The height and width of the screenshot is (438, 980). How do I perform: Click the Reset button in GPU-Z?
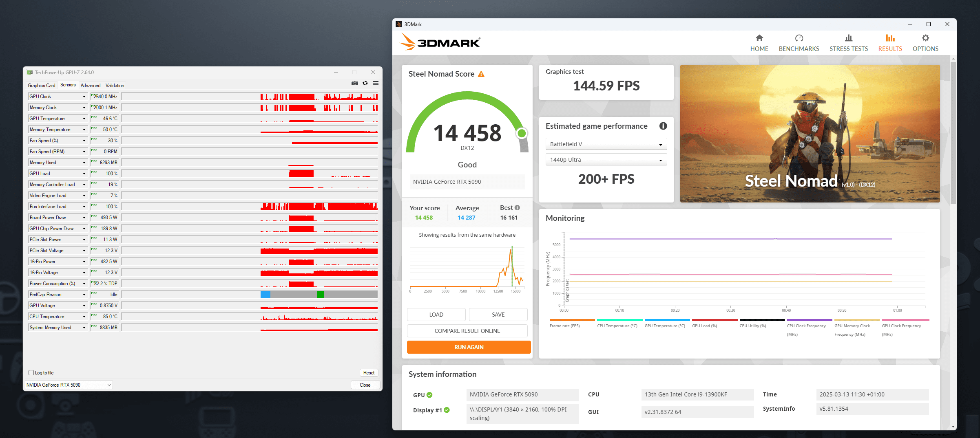[369, 373]
